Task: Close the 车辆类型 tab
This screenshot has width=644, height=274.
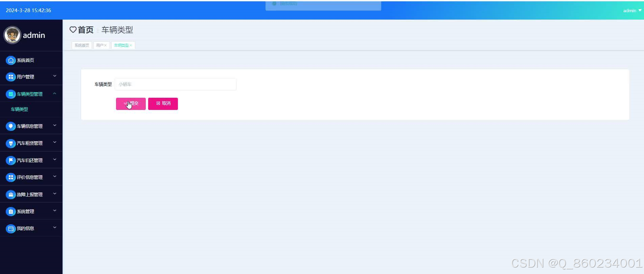Action: 131,45
